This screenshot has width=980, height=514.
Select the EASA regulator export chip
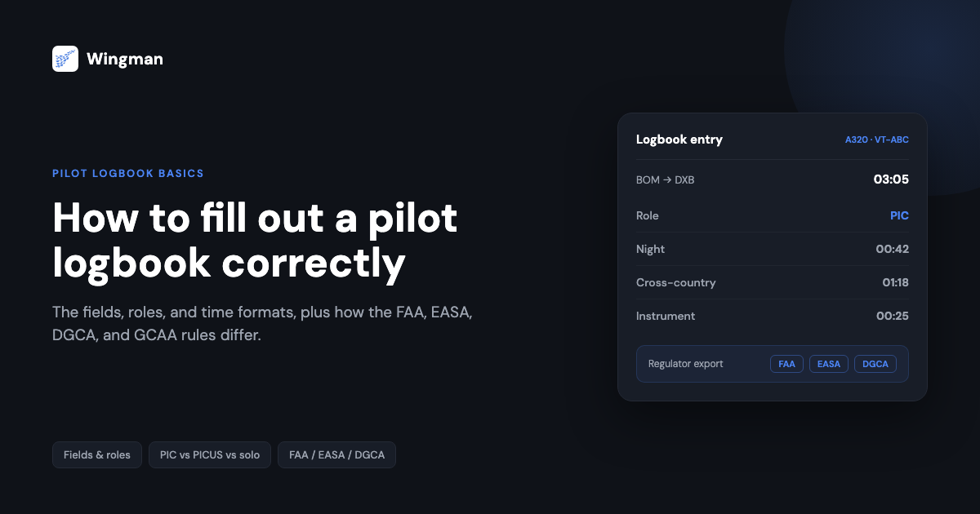(x=829, y=364)
